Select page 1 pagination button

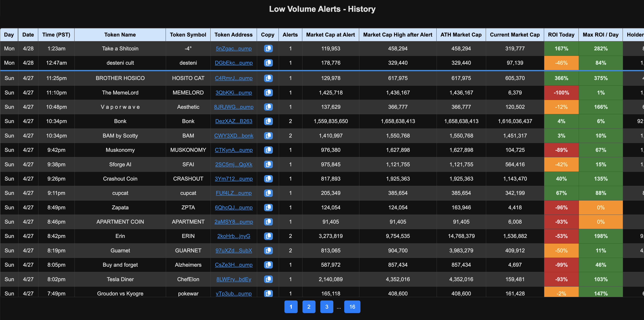coord(291,307)
